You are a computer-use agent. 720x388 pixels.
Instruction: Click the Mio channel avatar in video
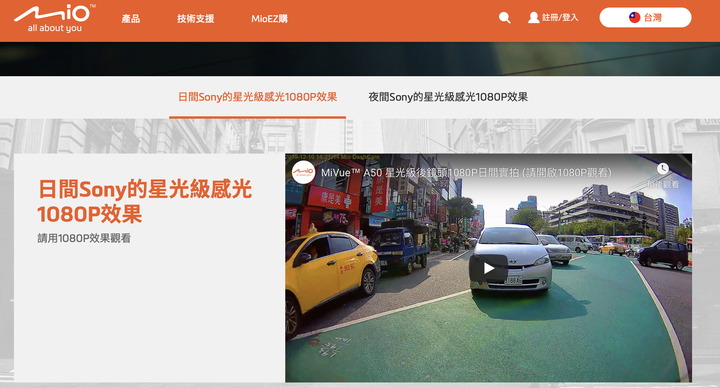(303, 173)
